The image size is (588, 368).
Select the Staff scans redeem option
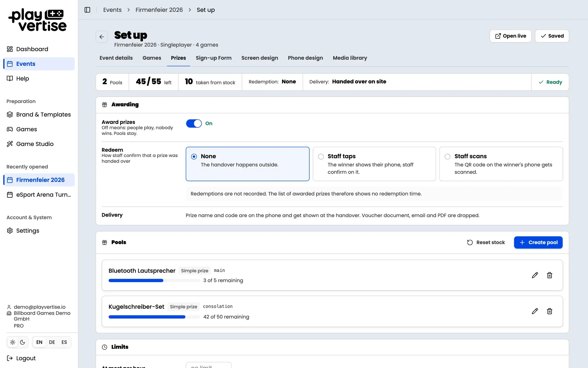501,164
